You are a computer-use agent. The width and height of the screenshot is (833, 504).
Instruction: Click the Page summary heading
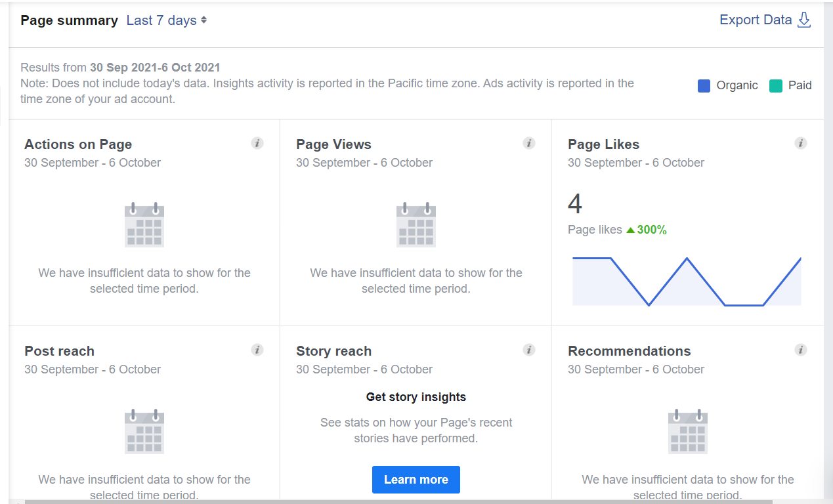tap(69, 20)
